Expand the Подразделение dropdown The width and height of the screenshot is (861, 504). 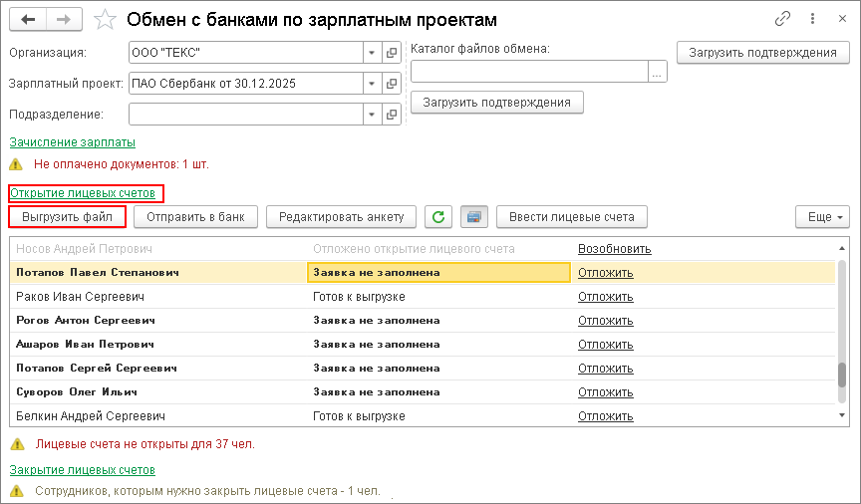371,115
